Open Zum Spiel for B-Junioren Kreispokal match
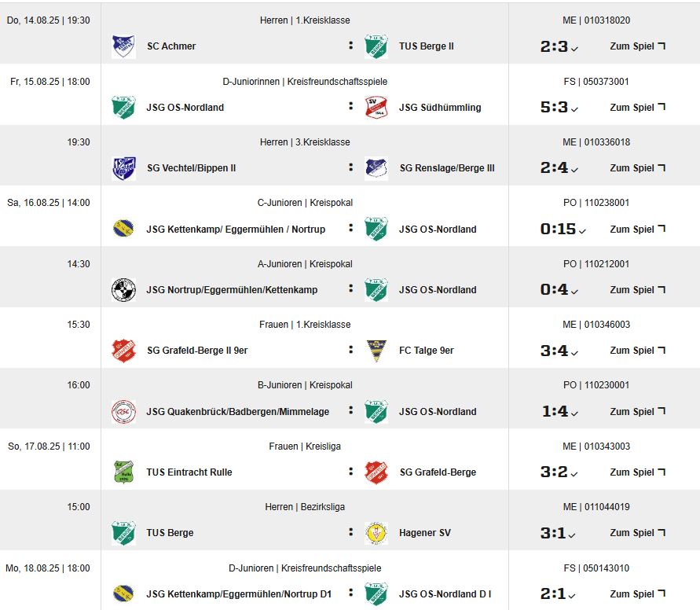 point(637,411)
